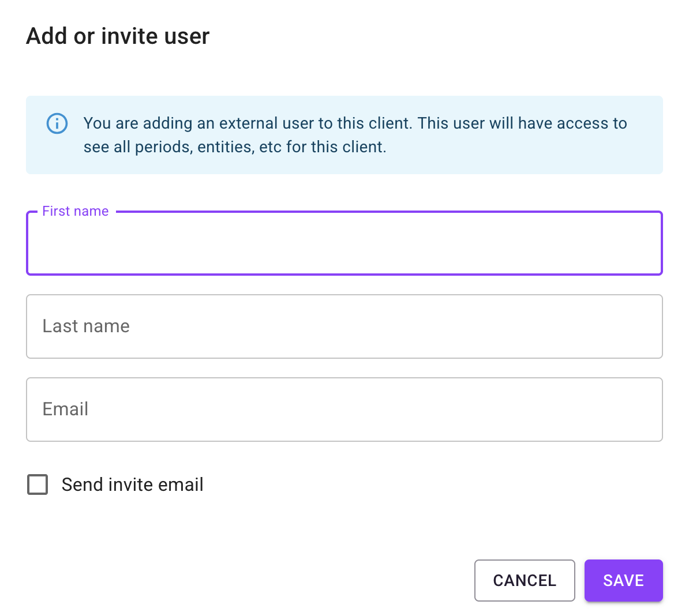Click the 'Send invite email' label text
Viewport: 689px width, 616px height.
(x=132, y=484)
